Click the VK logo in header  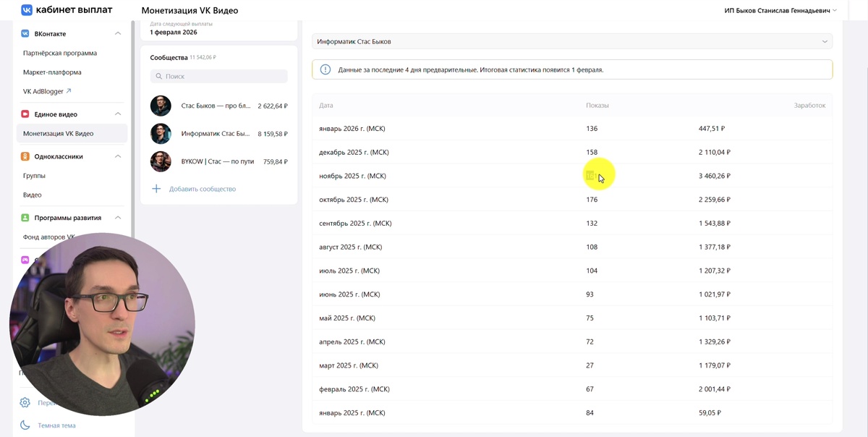pos(26,10)
